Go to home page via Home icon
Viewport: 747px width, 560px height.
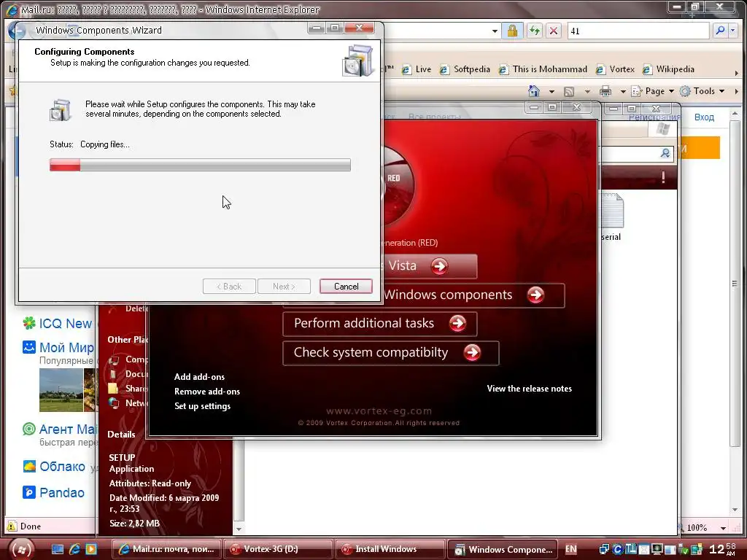click(534, 91)
